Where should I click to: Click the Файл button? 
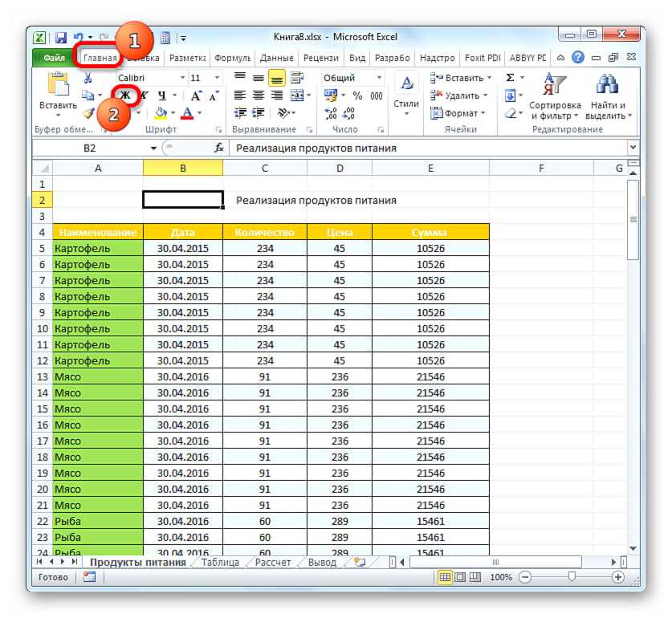point(54,58)
